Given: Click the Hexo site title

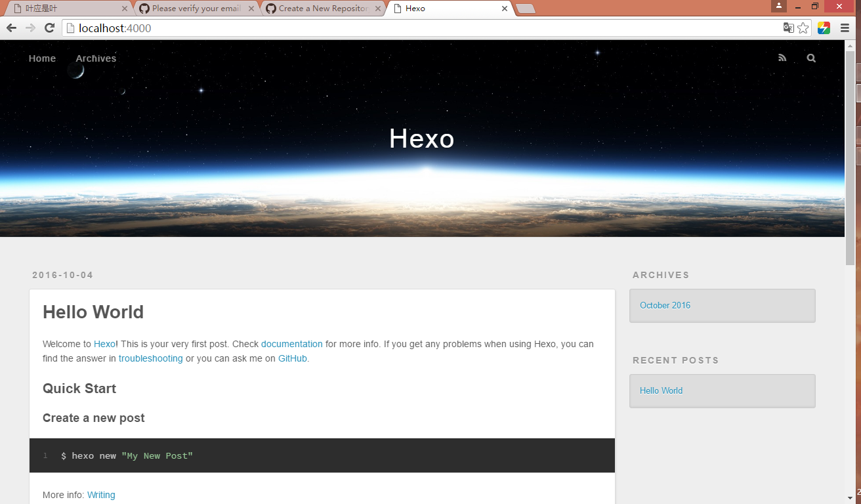Looking at the screenshot, I should (422, 138).
